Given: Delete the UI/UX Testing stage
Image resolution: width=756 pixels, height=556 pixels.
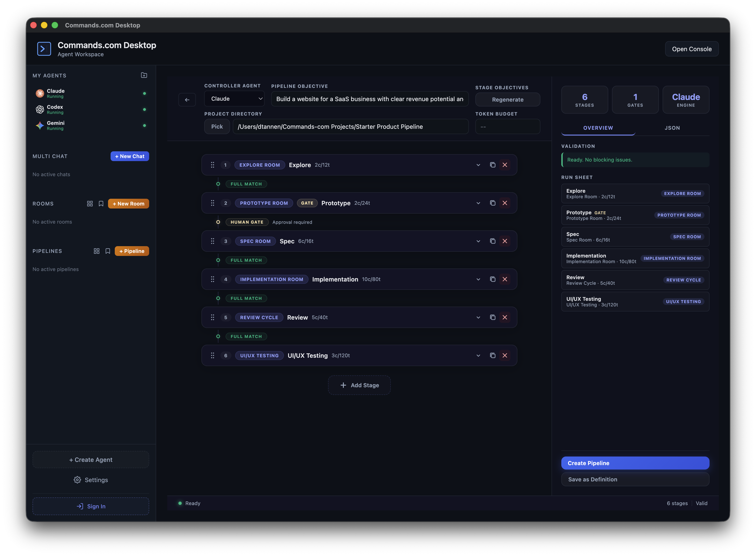Looking at the screenshot, I should (x=505, y=355).
